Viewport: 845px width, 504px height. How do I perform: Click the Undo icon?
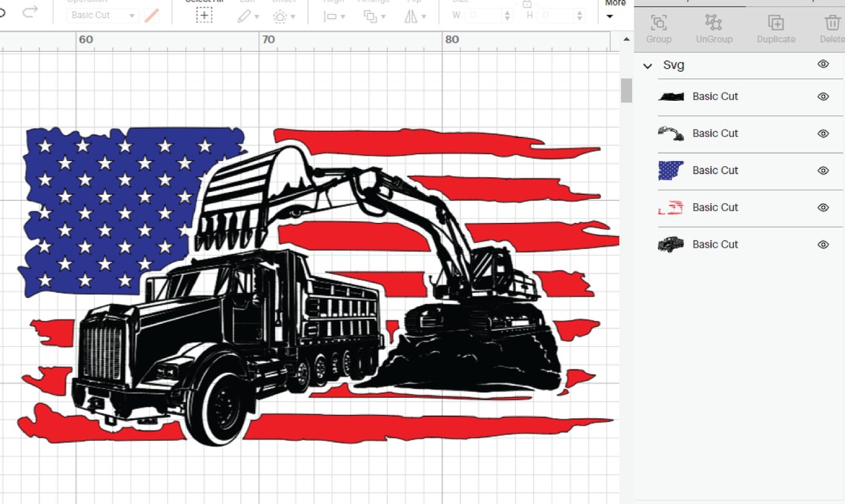4,12
